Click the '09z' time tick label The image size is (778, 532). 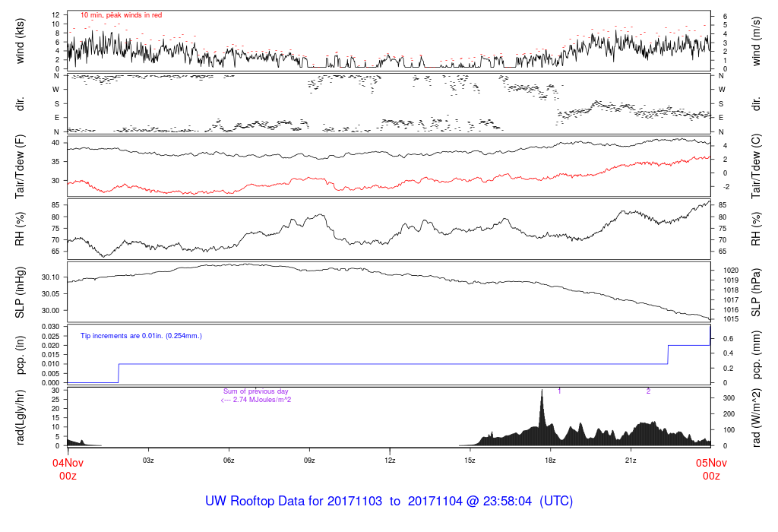pos(309,461)
